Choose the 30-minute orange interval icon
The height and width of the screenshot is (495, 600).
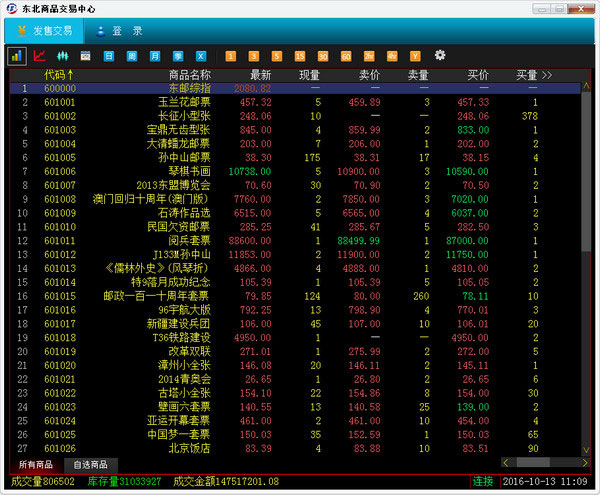click(x=323, y=56)
